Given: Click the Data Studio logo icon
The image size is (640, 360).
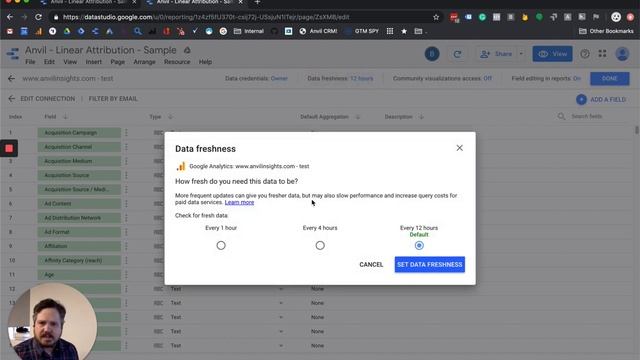Looking at the screenshot, I should pyautogui.click(x=13, y=54).
